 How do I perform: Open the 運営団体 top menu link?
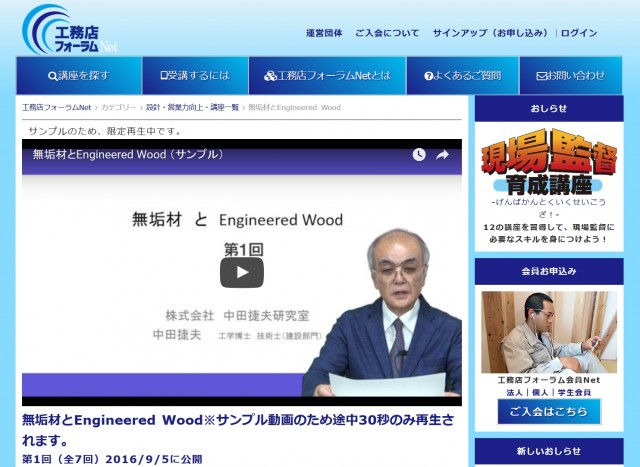324,33
